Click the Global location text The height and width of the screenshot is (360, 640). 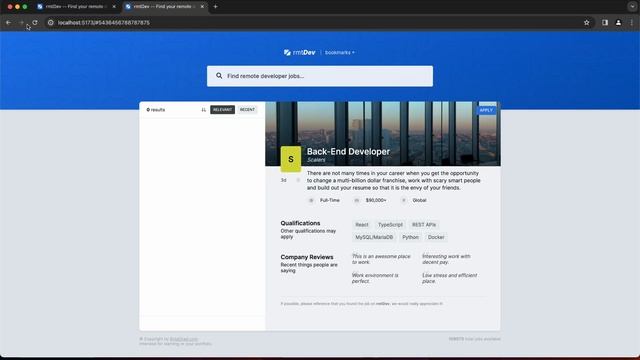coord(420,200)
